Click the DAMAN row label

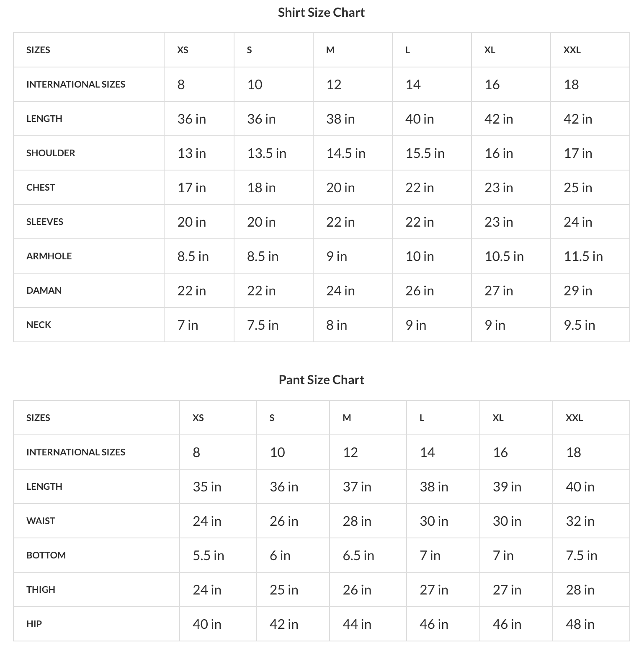click(44, 291)
